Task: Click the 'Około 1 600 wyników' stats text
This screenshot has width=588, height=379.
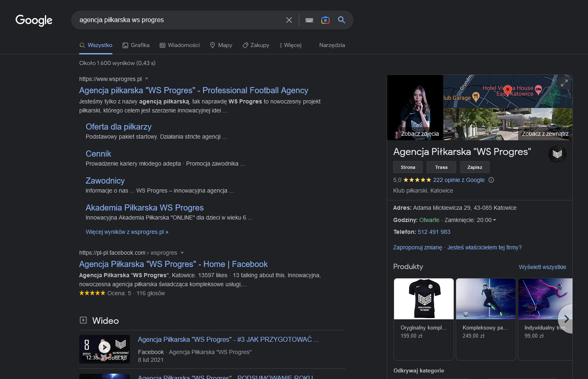Action: (x=117, y=63)
